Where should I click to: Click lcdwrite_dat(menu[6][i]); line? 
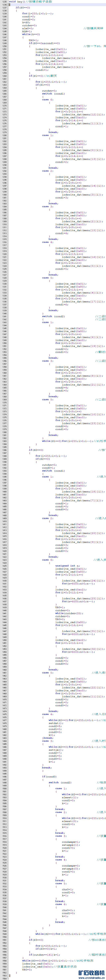tap(82, 337)
